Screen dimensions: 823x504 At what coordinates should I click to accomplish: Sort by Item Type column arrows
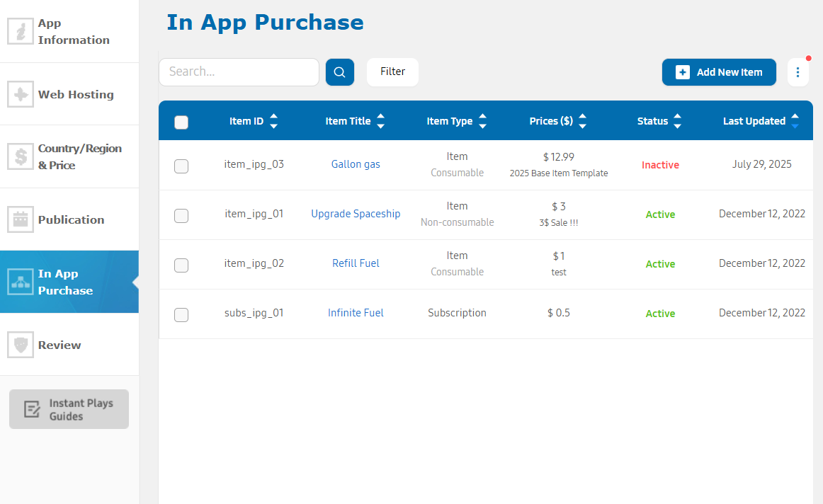[x=482, y=121]
